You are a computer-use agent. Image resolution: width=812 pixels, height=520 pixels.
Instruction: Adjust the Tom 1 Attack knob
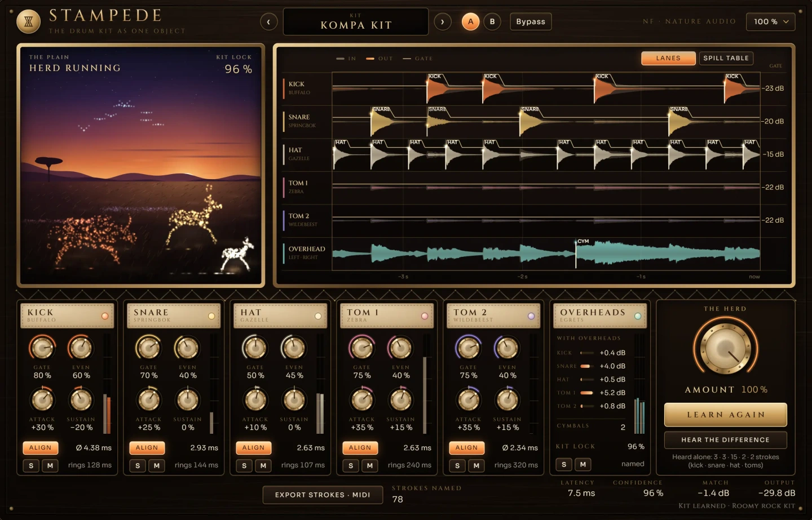(361, 400)
